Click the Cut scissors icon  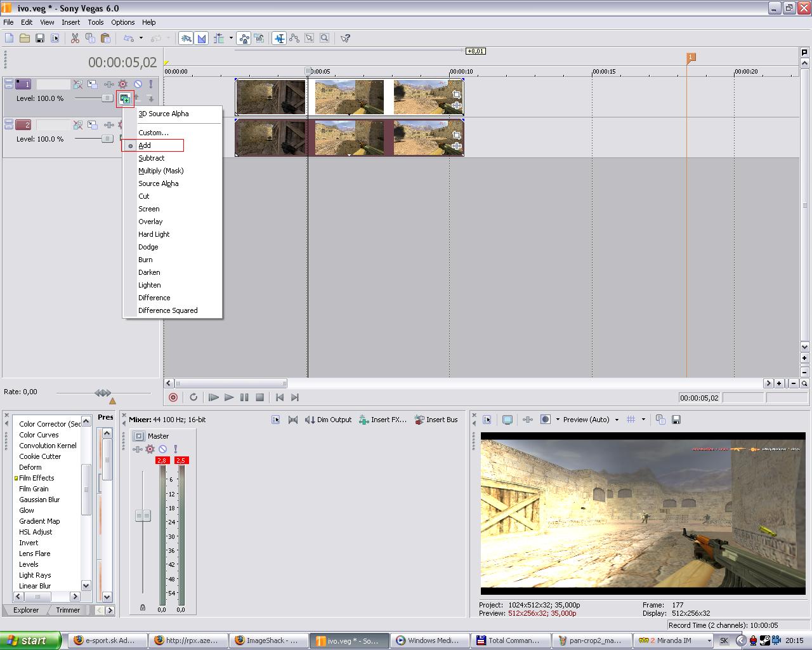75,38
